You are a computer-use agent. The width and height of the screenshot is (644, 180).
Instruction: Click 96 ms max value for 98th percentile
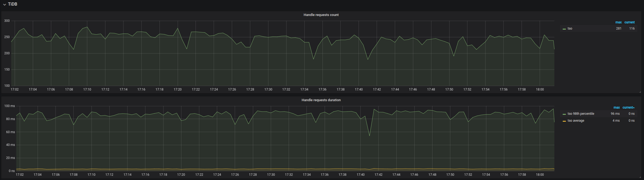point(615,114)
